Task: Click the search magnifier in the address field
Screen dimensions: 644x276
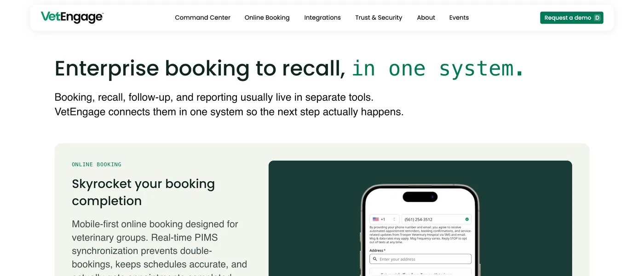Action: [375, 259]
